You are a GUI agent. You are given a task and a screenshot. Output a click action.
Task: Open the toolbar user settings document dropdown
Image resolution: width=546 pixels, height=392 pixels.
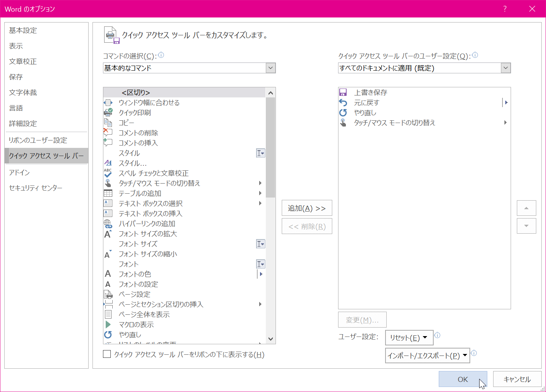click(x=506, y=68)
